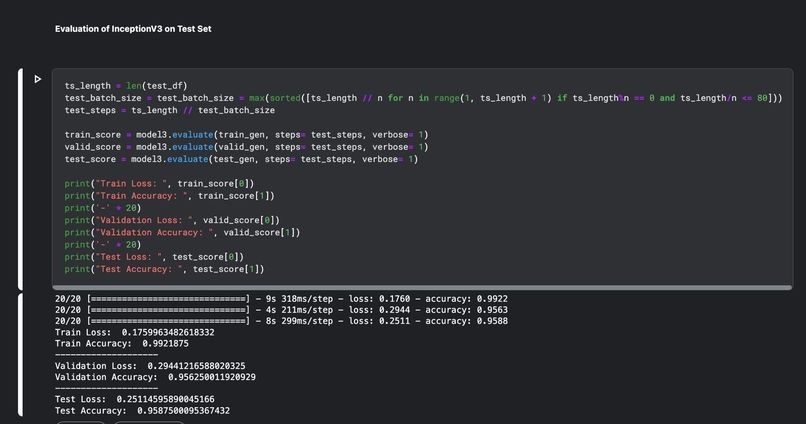The height and width of the screenshot is (424, 806).
Task: Click the code line 'ts_length = len(test_df)'
Action: pos(126,86)
